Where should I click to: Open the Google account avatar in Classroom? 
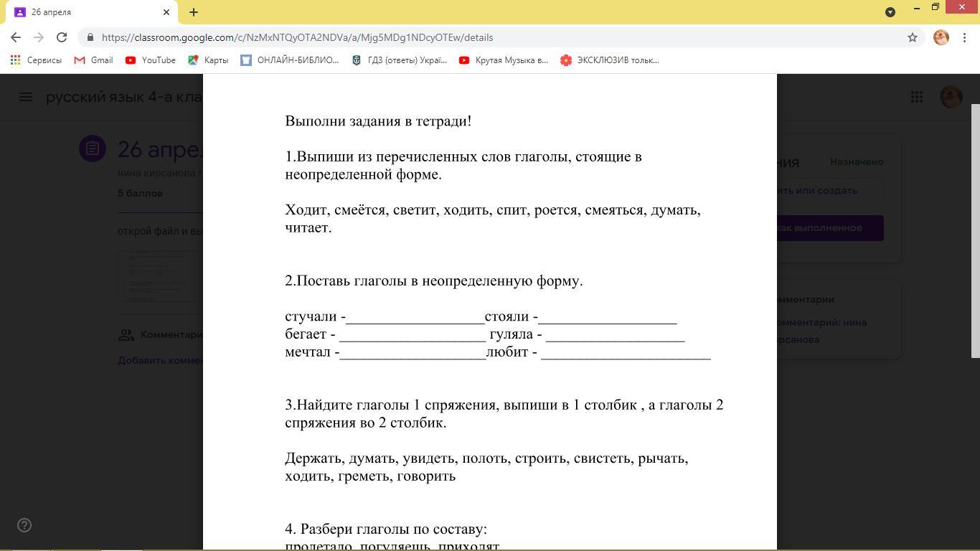click(951, 96)
